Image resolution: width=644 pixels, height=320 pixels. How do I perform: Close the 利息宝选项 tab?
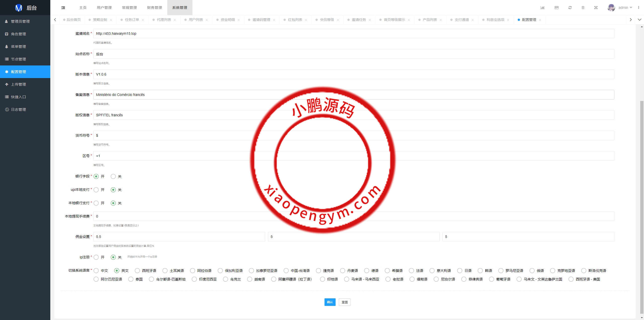click(508, 20)
